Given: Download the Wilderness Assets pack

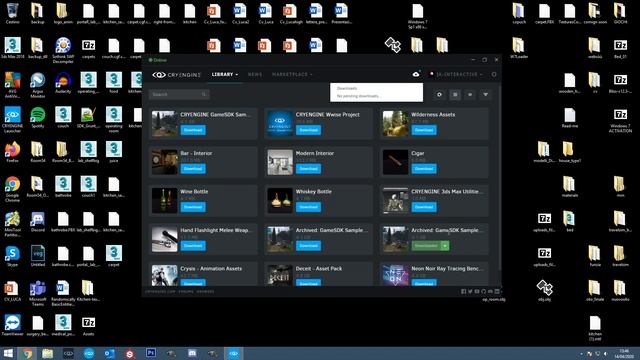Looking at the screenshot, I should click(424, 130).
